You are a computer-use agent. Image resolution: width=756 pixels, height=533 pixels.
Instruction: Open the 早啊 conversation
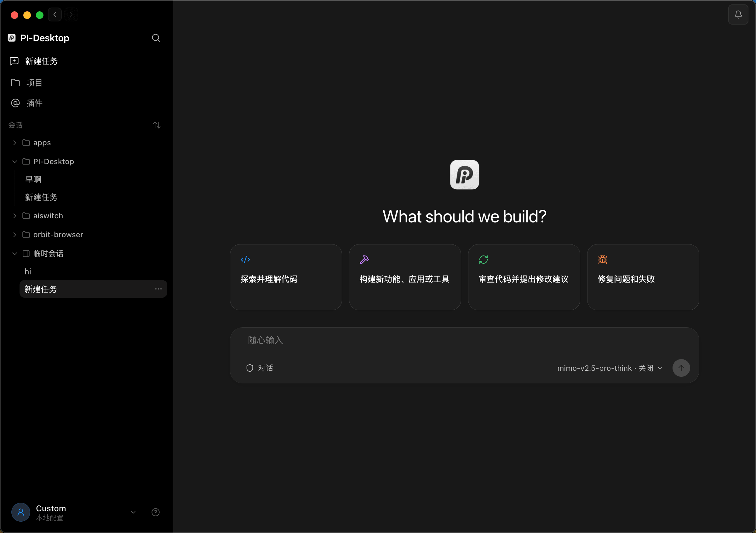click(x=33, y=180)
